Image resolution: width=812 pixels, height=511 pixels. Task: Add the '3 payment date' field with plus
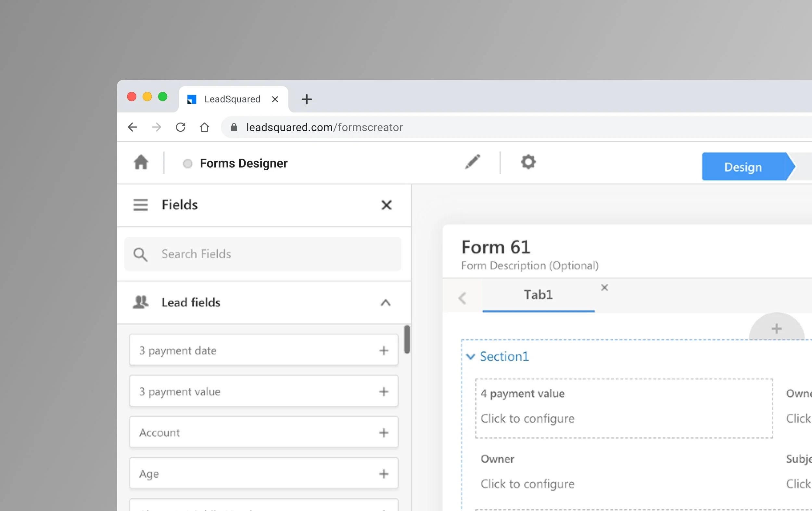(x=383, y=350)
